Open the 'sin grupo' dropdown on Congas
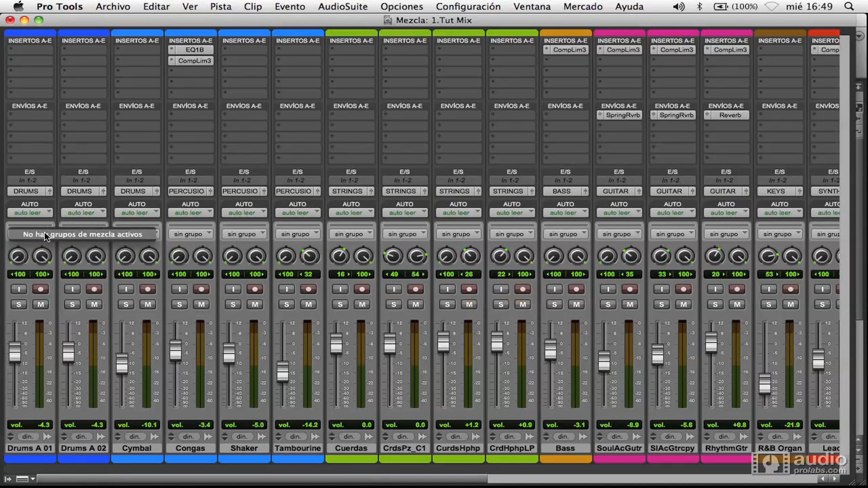The height and width of the screenshot is (488, 868). point(190,234)
